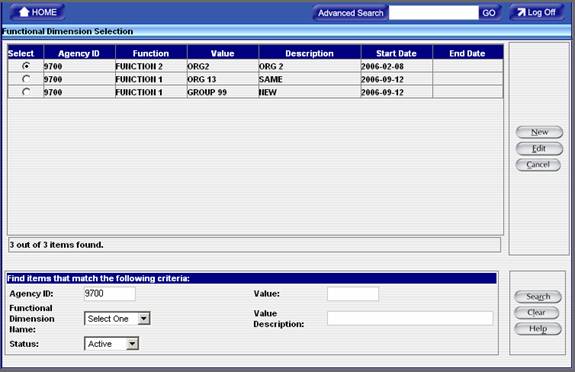Click the Value Description input field
This screenshot has height=372, width=575.
click(x=410, y=318)
